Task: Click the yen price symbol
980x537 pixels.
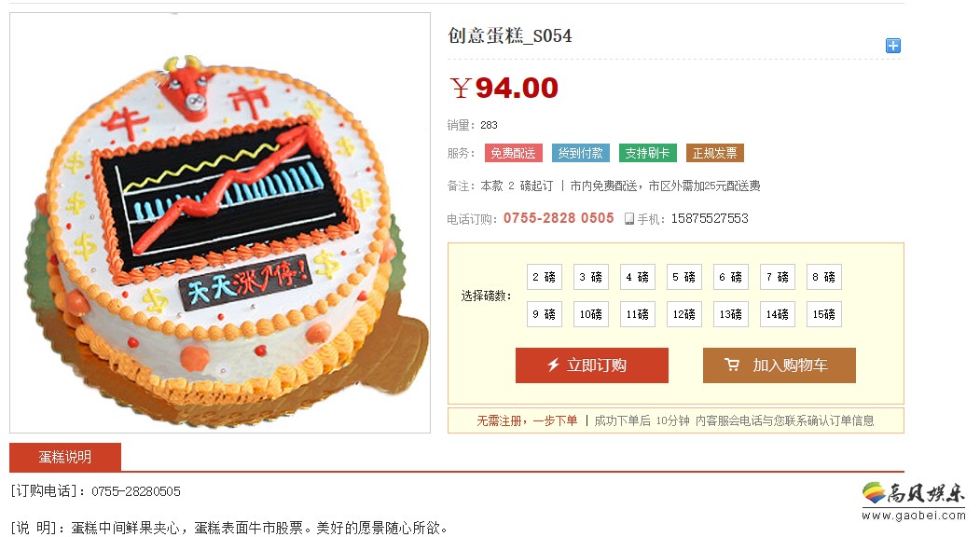Action: click(x=460, y=89)
